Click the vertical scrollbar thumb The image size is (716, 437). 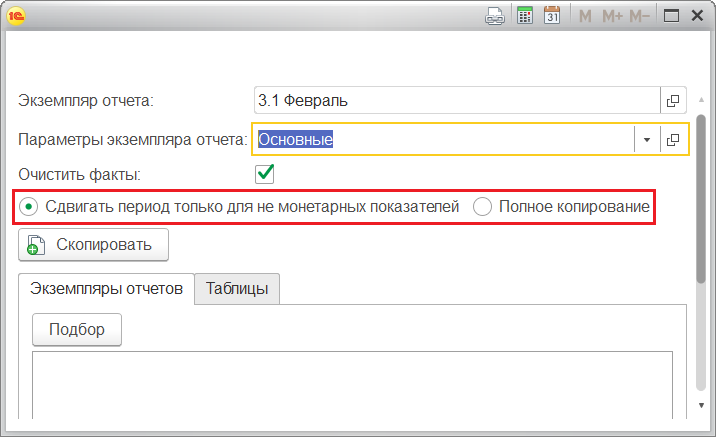coord(701,199)
